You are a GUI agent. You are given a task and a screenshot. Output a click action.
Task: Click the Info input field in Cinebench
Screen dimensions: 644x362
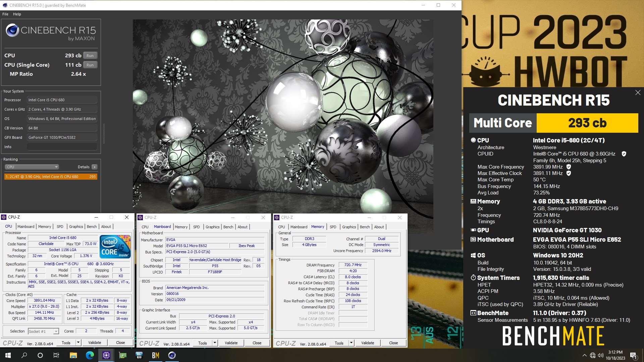[62, 147]
